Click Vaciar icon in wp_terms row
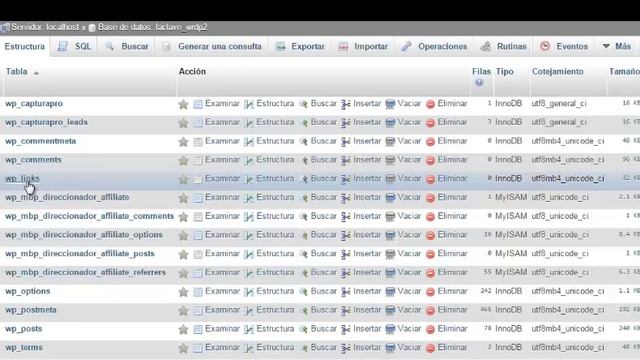The width and height of the screenshot is (640, 360). pyautogui.click(x=390, y=348)
